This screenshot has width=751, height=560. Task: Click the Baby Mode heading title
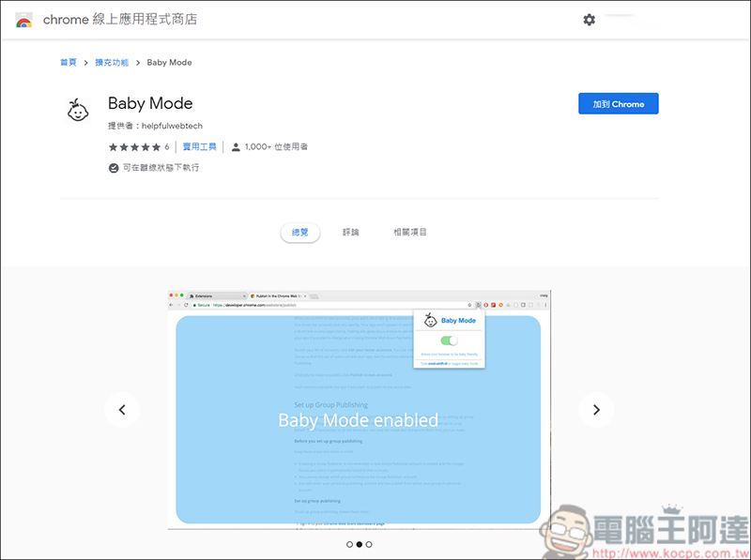pyautogui.click(x=150, y=103)
